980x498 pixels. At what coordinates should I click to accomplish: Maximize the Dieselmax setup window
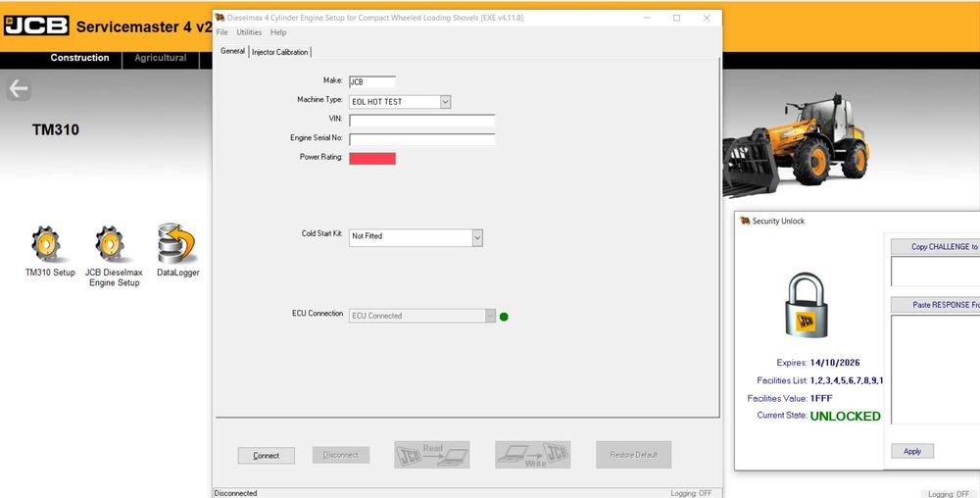point(676,18)
